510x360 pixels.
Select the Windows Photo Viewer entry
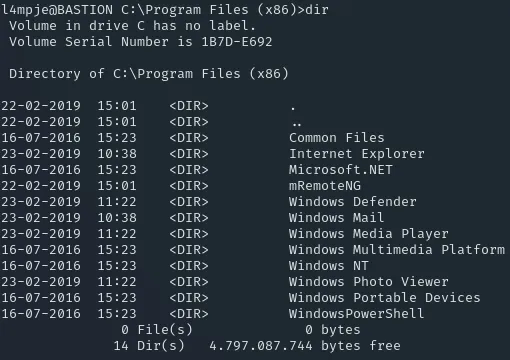(x=369, y=282)
